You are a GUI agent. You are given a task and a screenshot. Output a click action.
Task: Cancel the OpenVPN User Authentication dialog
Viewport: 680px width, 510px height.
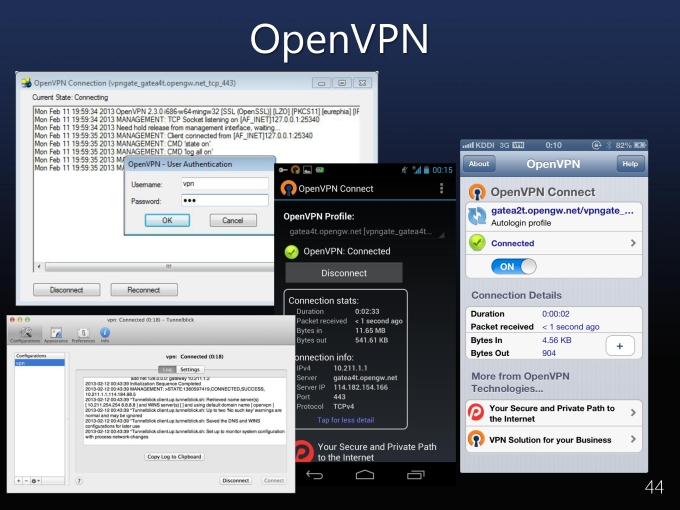[233, 220]
